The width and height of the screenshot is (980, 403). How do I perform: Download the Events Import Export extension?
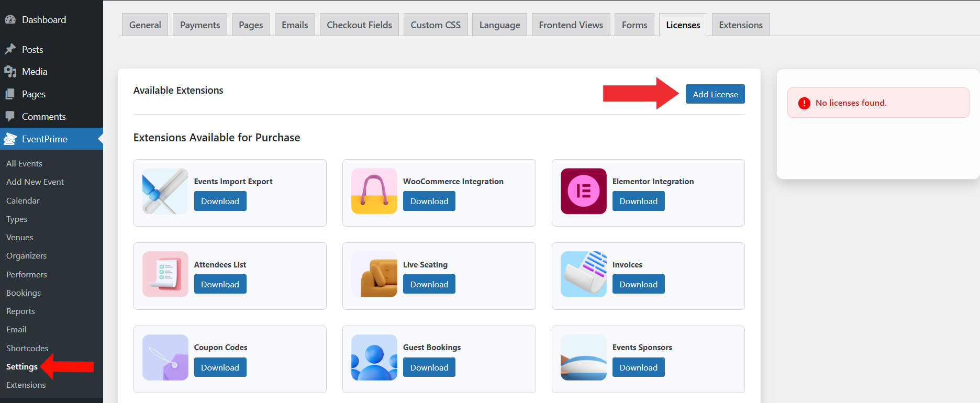click(220, 201)
